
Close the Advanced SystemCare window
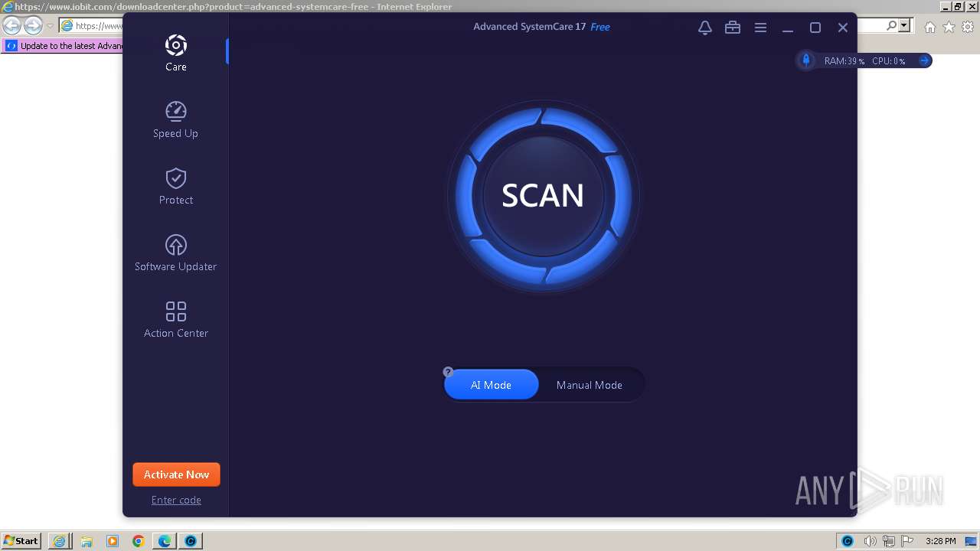point(843,28)
